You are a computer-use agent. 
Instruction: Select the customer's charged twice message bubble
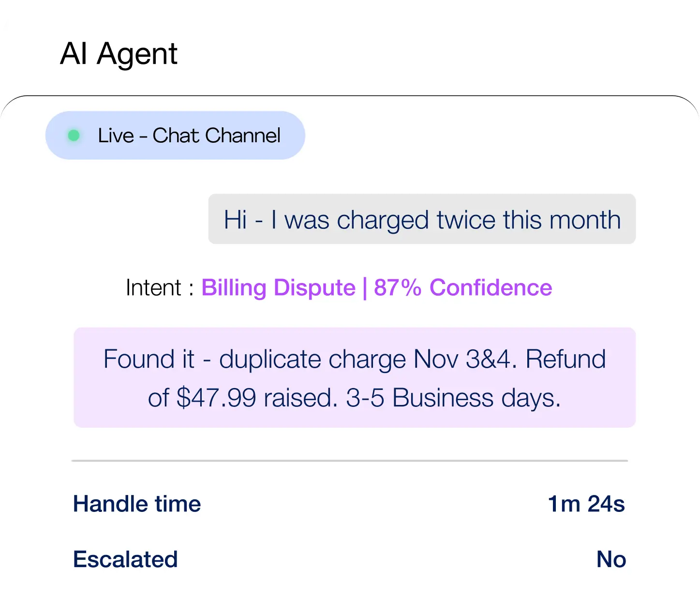pos(421,220)
